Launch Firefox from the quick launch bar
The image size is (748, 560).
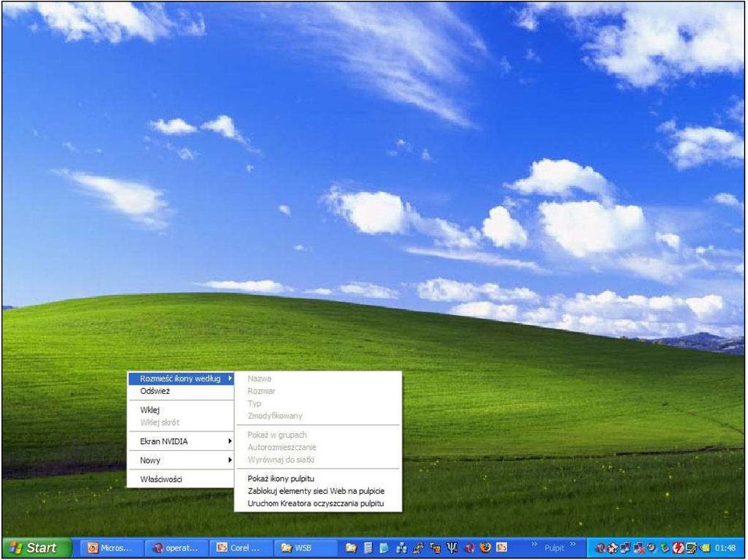pyautogui.click(x=485, y=547)
